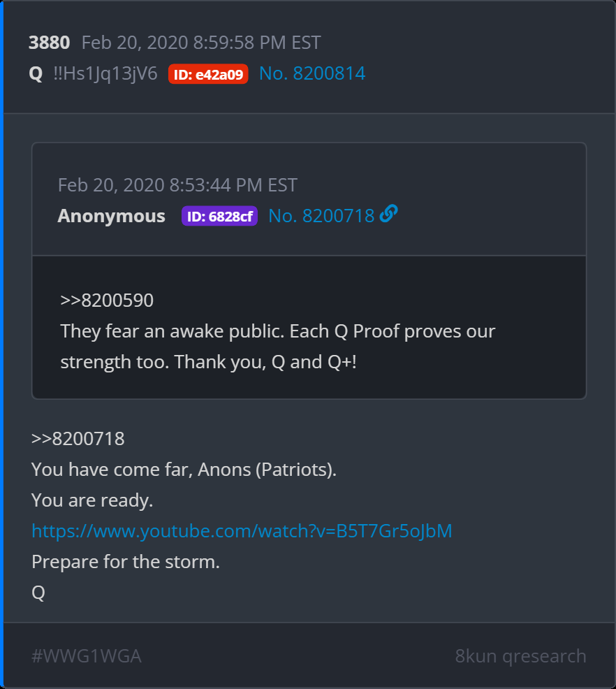Image resolution: width=616 pixels, height=689 pixels.
Task: Click the #WWG1WGA hashtag in the footer
Action: coord(87,656)
